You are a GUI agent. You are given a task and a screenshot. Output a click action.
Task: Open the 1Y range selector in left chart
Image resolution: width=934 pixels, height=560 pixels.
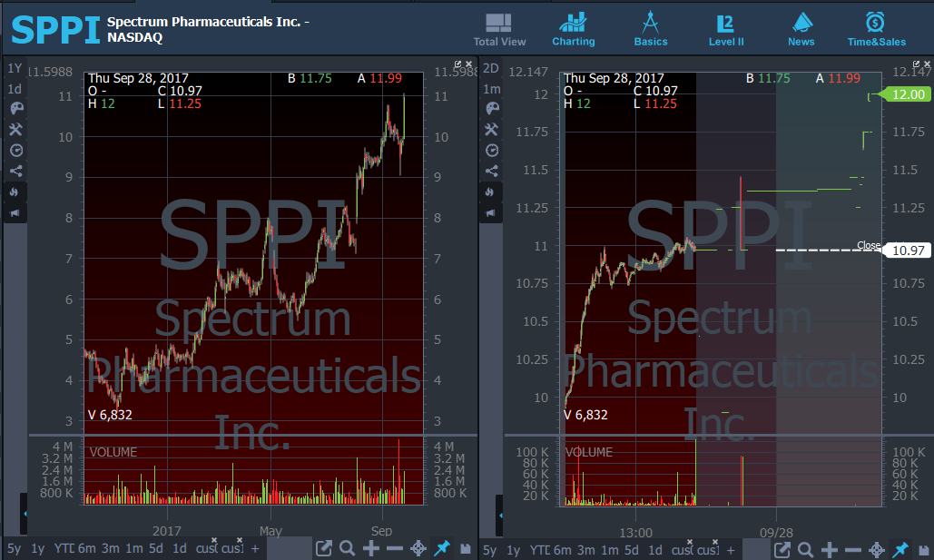coord(15,68)
